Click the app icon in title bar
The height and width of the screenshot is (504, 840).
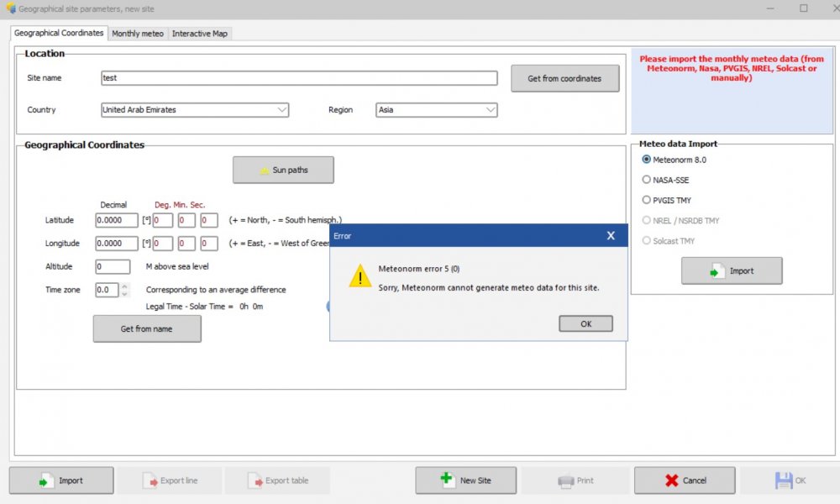[10, 8]
